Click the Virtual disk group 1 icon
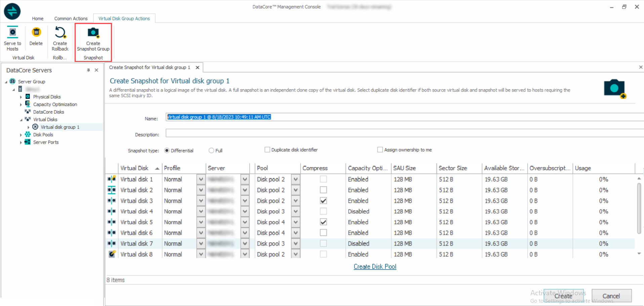The width and height of the screenshot is (644, 306). [35, 127]
